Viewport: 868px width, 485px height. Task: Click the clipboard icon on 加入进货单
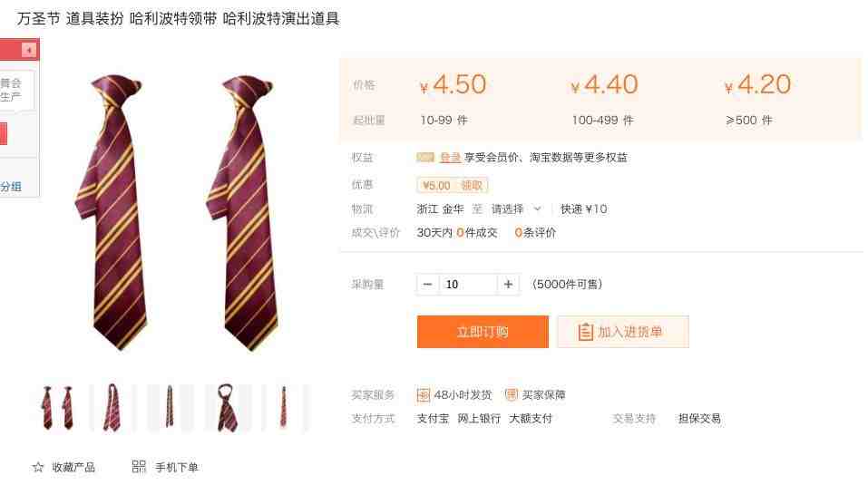[585, 332]
